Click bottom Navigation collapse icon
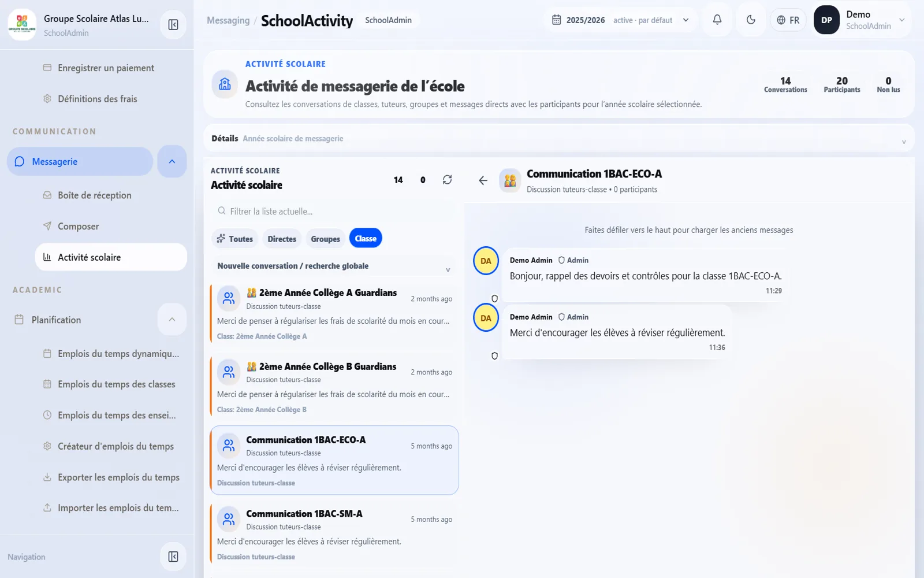The width and height of the screenshot is (924, 578). coord(173,557)
